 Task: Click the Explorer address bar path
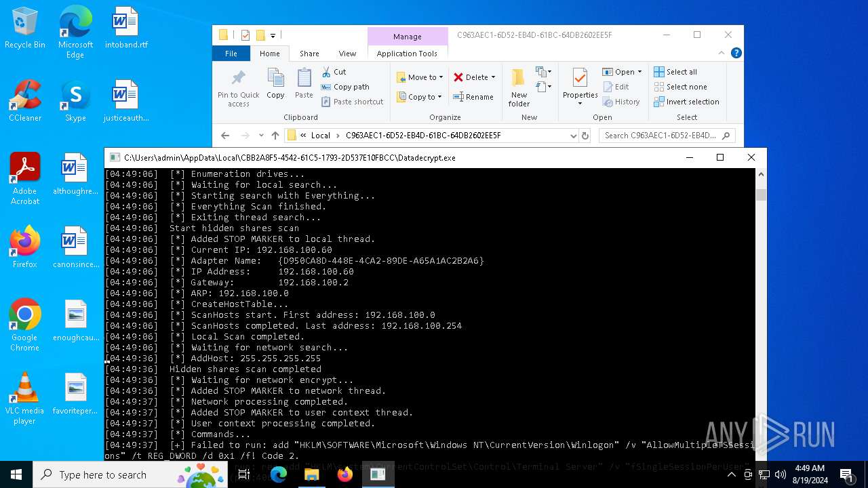[431, 136]
